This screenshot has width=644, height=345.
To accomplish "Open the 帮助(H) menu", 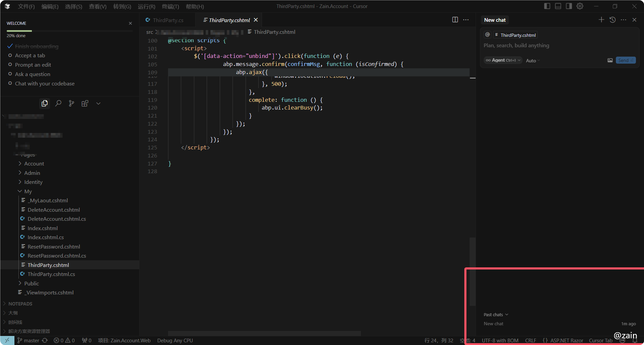I will click(x=195, y=6).
